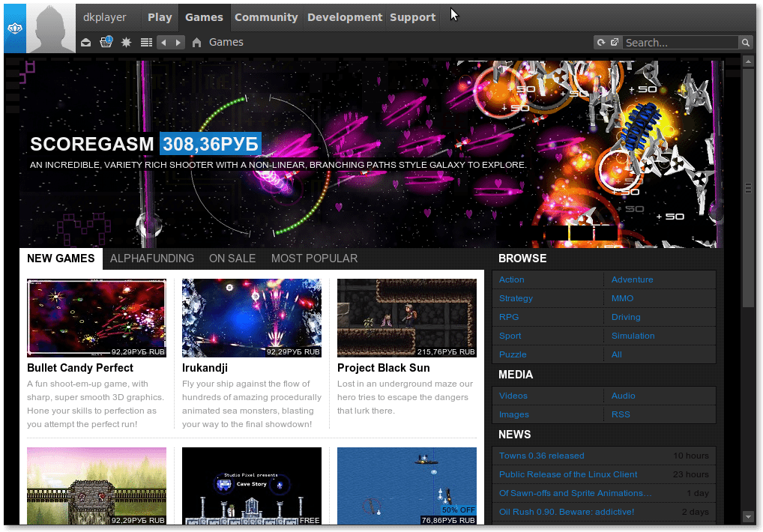Open the dkplayer profile name
763x532 pixels.
(105, 17)
